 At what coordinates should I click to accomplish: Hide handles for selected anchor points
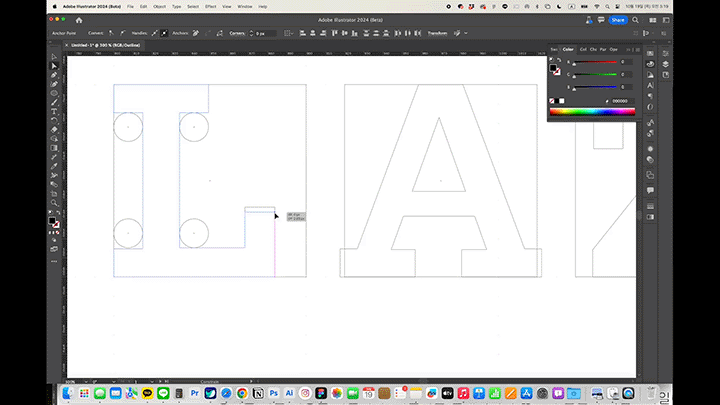(x=164, y=33)
